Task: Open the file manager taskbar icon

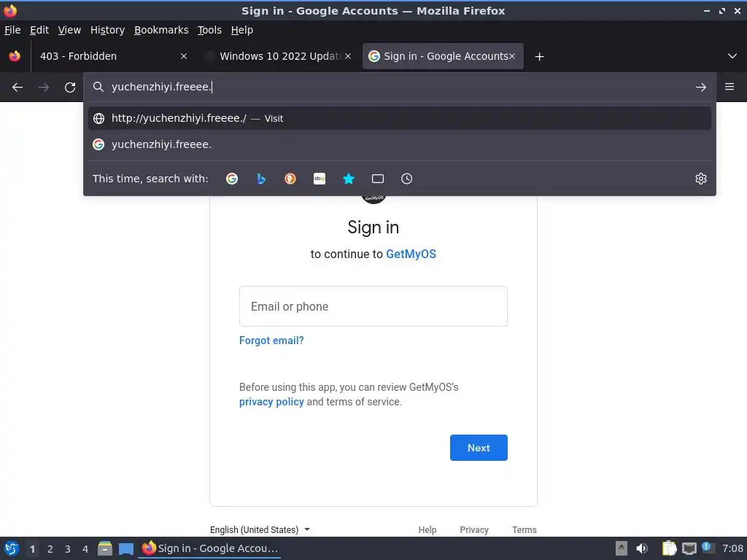Action: 105,548
